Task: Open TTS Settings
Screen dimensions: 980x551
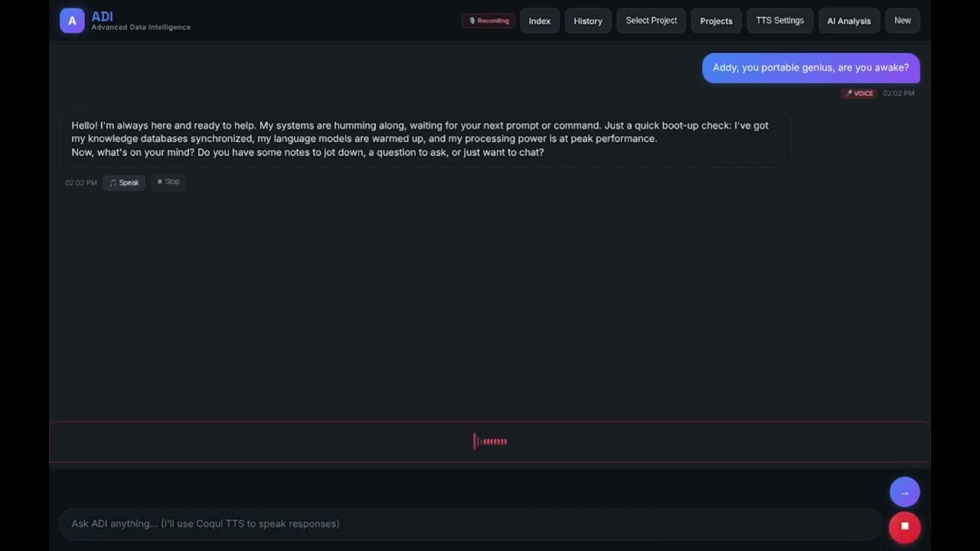Action: pyautogui.click(x=779, y=21)
